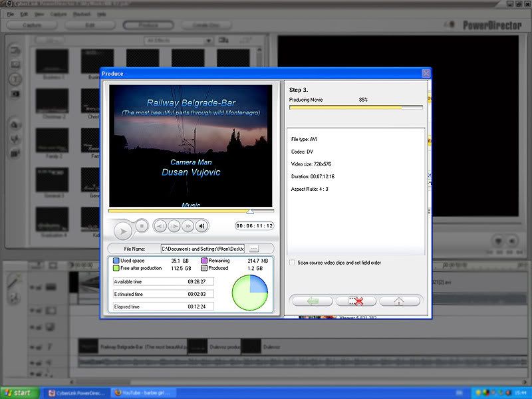Screen dimensions: 532x399
Task: Switch to the Capture mode button
Action: [x=31, y=25]
